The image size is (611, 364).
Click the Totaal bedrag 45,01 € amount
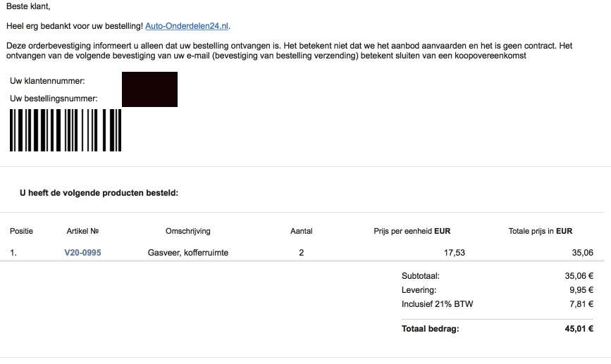point(579,329)
